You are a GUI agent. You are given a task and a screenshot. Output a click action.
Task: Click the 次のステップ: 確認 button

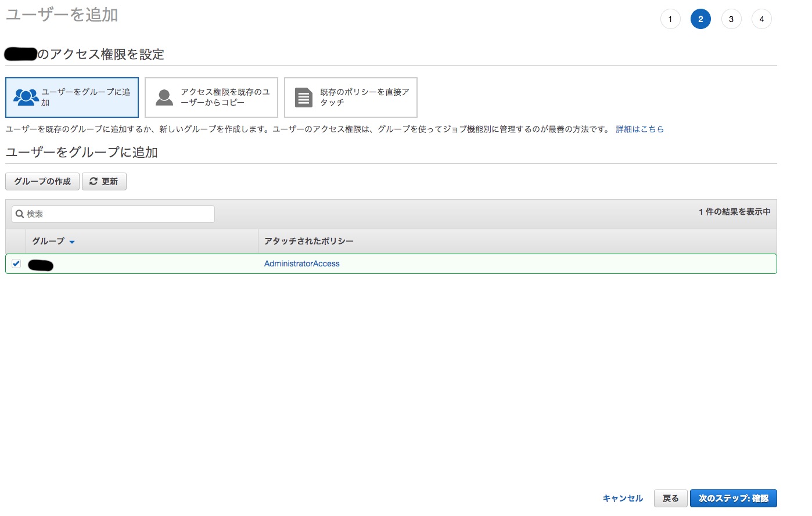pos(733,498)
